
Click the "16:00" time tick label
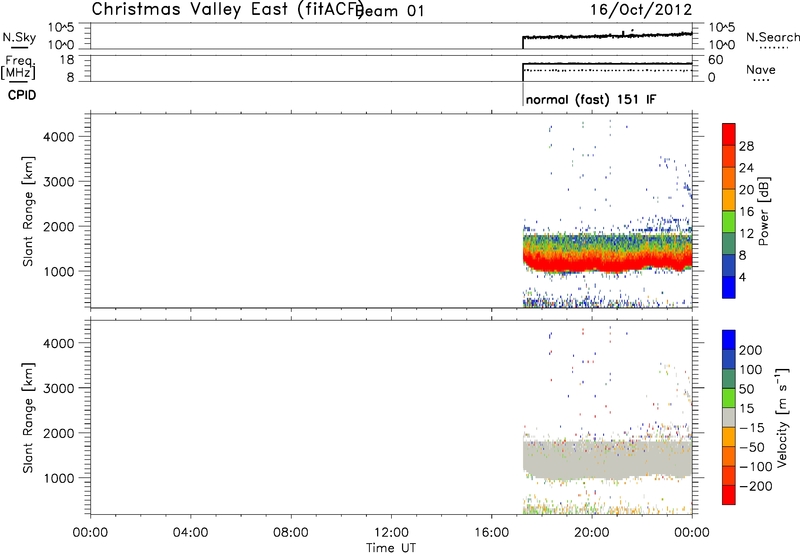491,533
